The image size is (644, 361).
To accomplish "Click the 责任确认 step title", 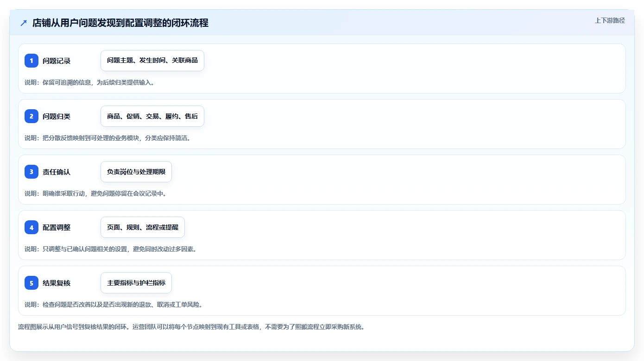I will point(57,172).
